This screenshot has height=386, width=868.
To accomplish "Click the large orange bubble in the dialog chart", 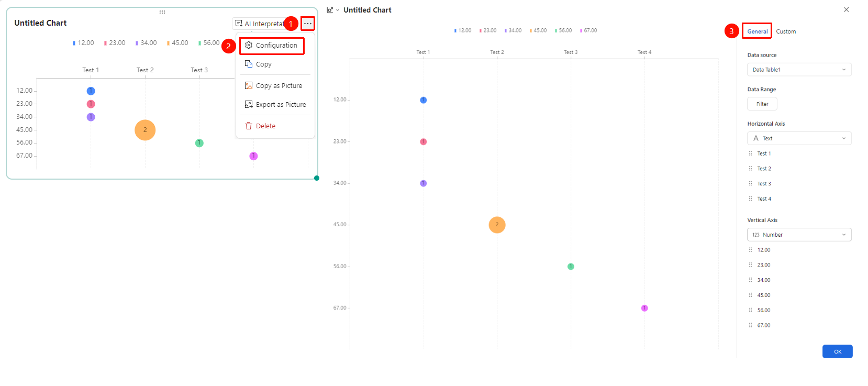I will coord(497,225).
